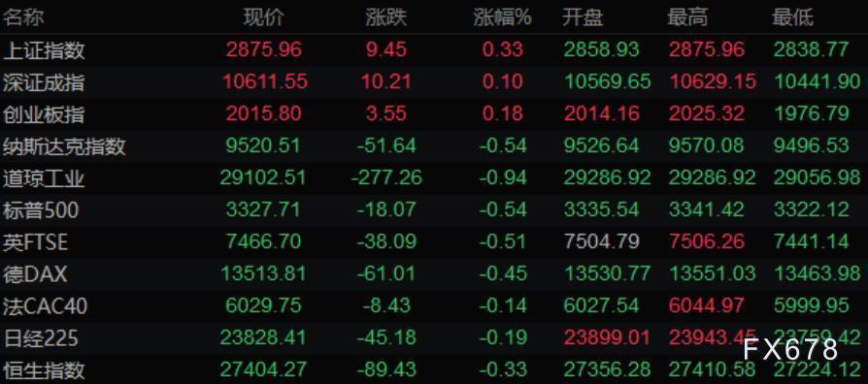
Task: Click the 名称 column header
Action: tap(23, 17)
